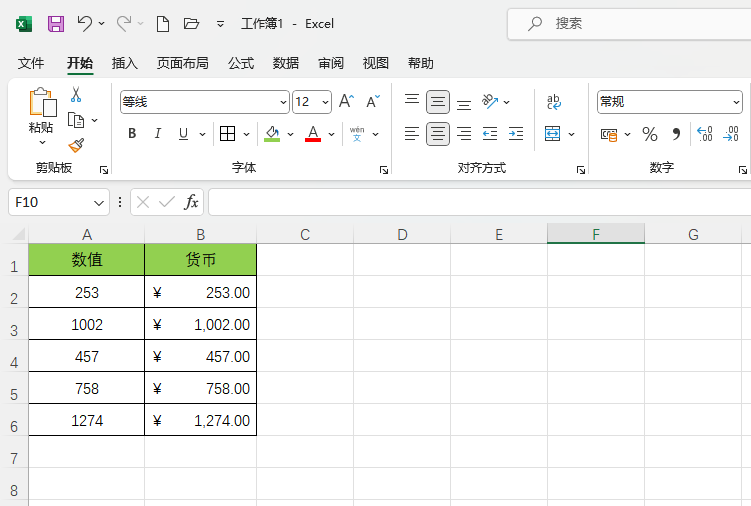The height and width of the screenshot is (506, 751).
Task: Click into the 搜索 search box
Action: [629, 23]
